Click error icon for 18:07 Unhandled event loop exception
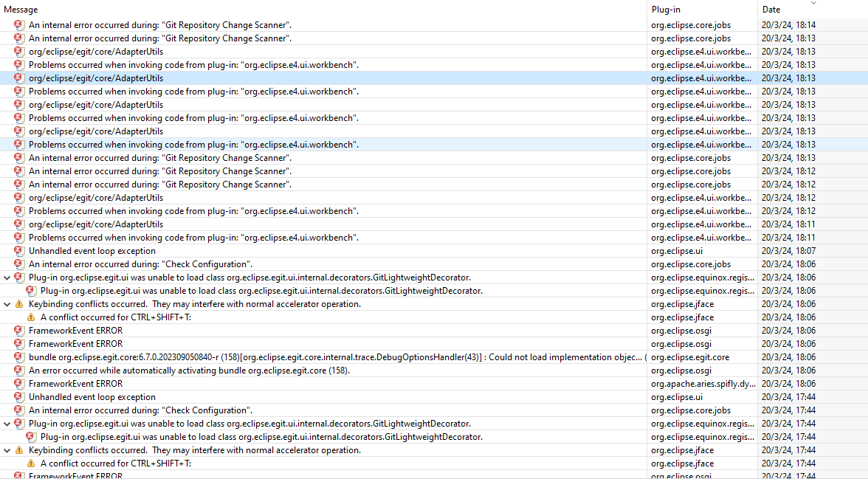This screenshot has height=479, width=868. 19,251
